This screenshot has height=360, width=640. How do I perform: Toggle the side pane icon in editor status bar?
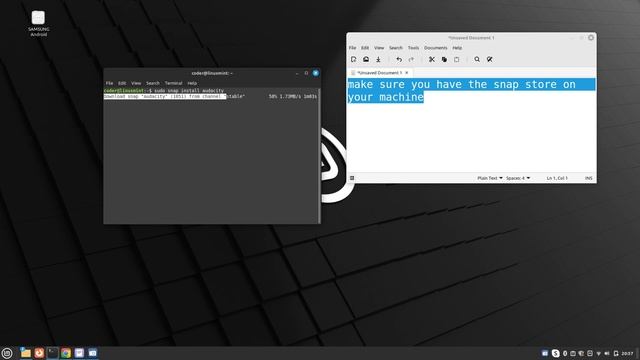(x=352, y=178)
